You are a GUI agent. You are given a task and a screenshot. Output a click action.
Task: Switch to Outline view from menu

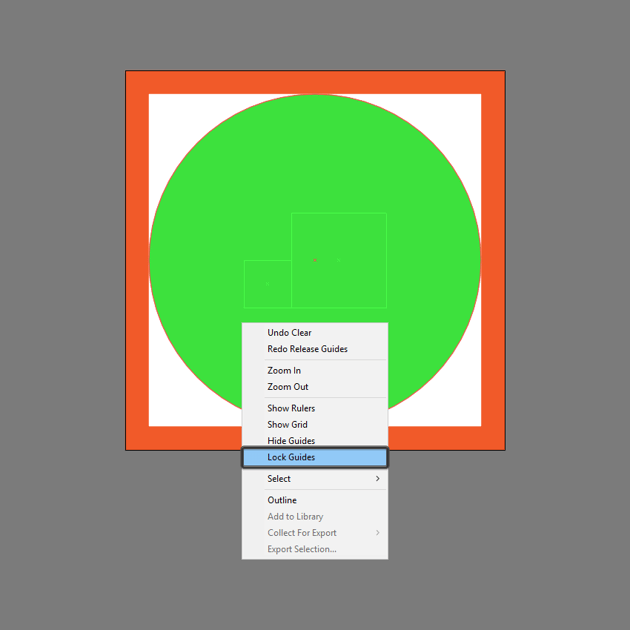tap(315, 500)
